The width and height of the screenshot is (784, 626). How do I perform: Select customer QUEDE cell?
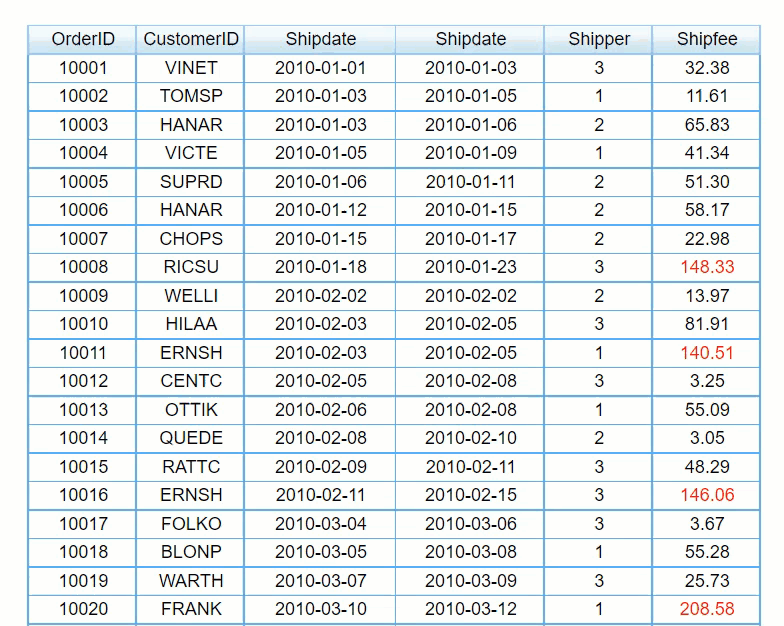tap(191, 438)
